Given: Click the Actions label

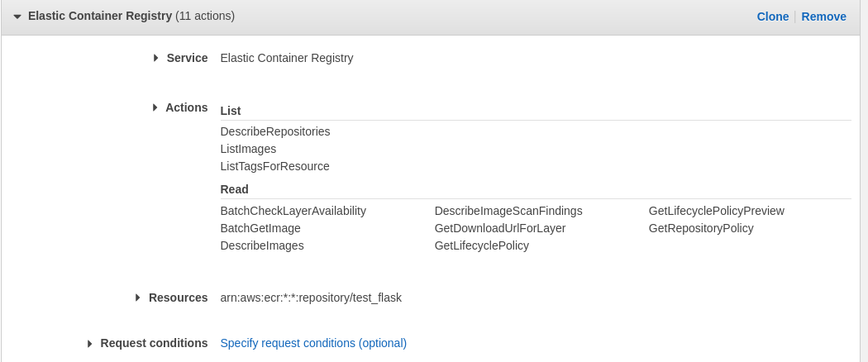Looking at the screenshot, I should click(x=187, y=107).
